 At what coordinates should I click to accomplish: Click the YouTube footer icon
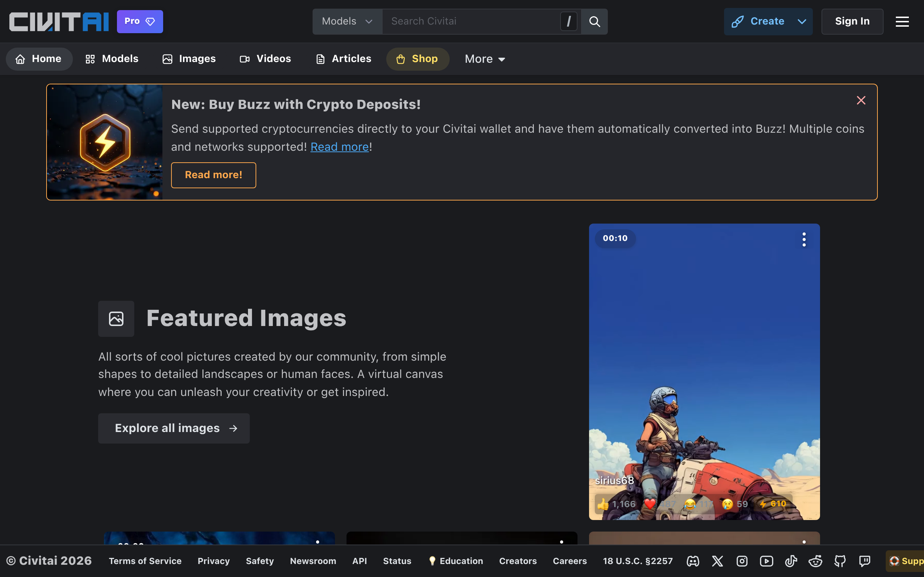pyautogui.click(x=766, y=561)
